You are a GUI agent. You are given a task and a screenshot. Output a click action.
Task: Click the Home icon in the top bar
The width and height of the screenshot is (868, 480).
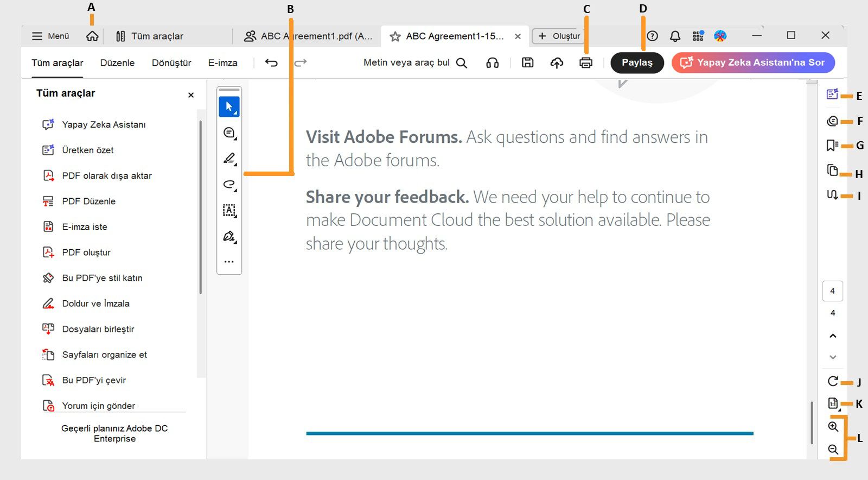pyautogui.click(x=92, y=36)
